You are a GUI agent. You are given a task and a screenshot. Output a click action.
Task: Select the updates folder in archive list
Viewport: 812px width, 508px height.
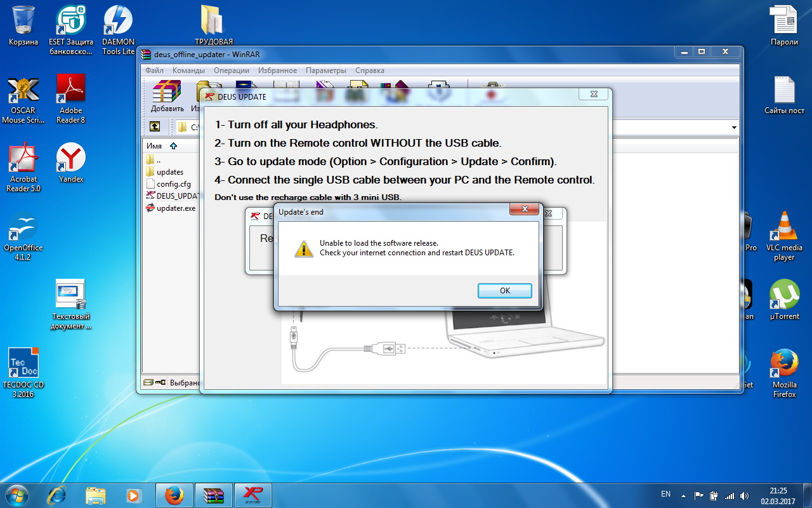coord(169,171)
